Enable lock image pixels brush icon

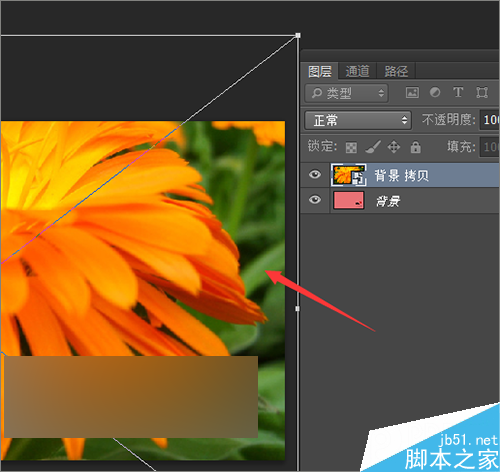coord(373,147)
